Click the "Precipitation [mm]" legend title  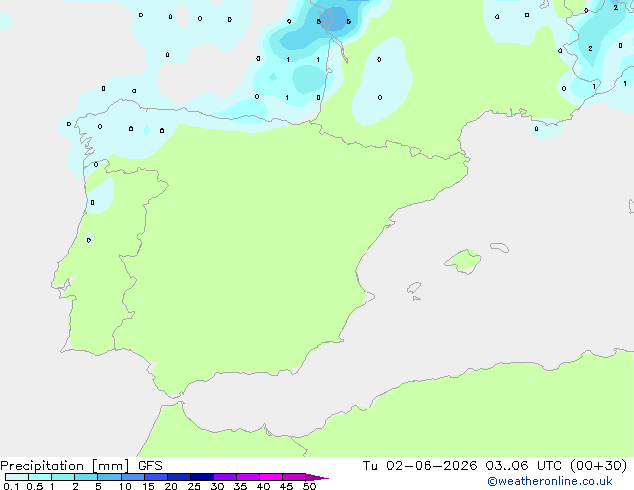click(x=65, y=466)
